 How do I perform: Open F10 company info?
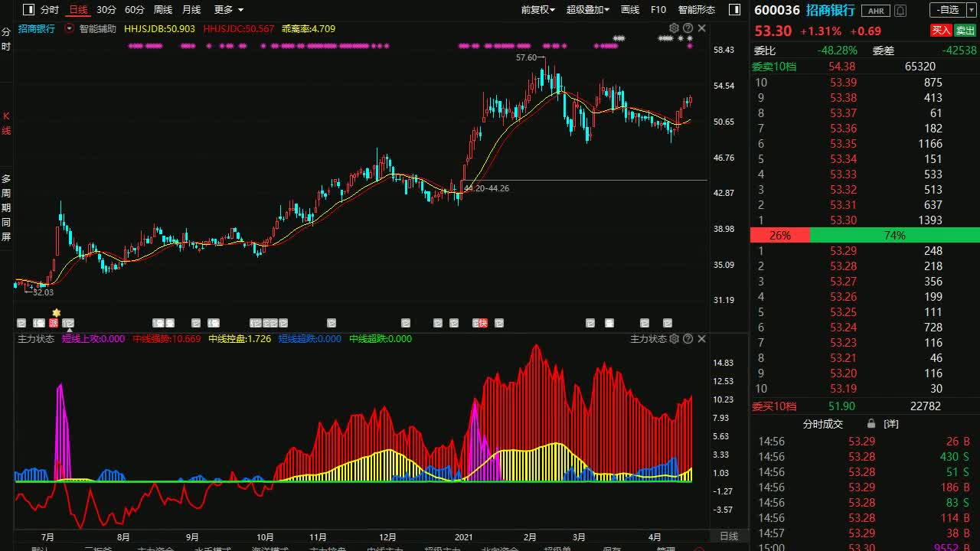click(x=658, y=10)
